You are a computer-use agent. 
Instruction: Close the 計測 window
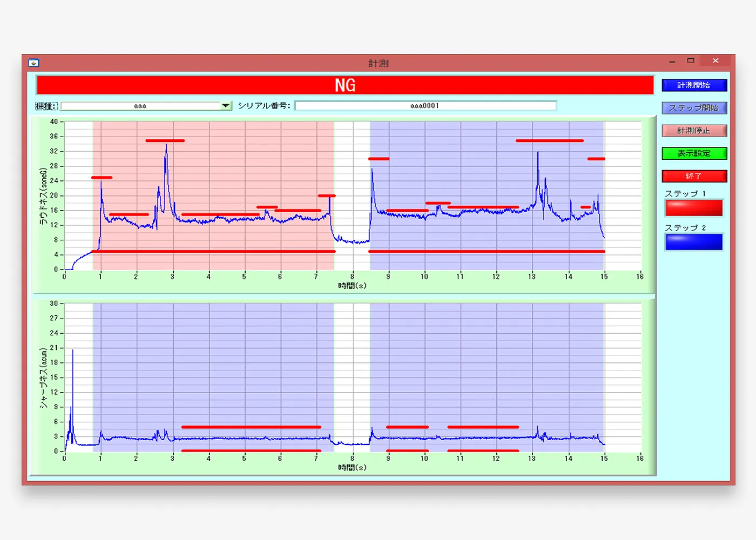(x=715, y=61)
